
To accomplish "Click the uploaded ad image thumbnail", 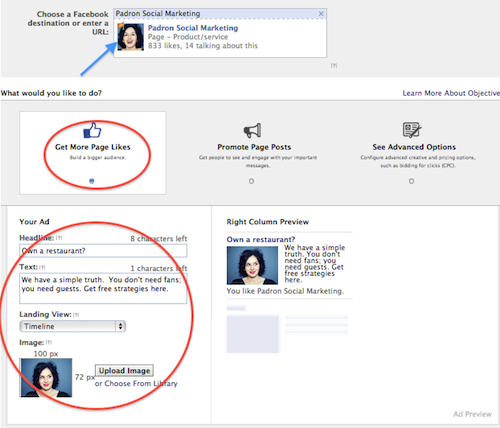I will 46,378.
